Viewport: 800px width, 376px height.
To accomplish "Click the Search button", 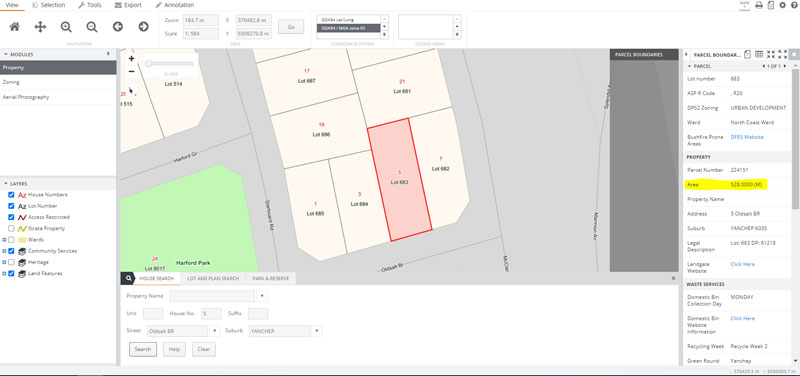I will (142, 349).
